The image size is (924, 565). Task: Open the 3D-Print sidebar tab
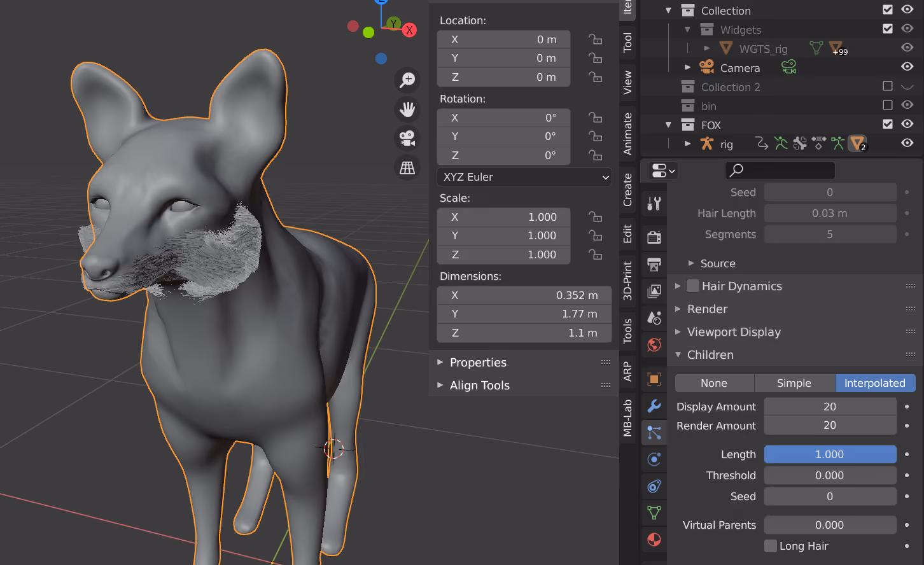[x=627, y=281]
